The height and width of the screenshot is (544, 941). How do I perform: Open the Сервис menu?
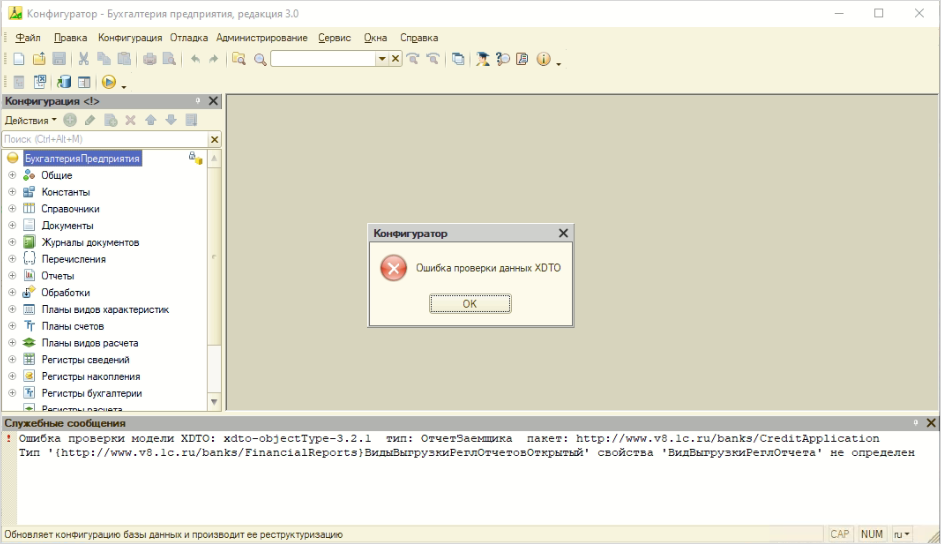pyautogui.click(x=334, y=37)
